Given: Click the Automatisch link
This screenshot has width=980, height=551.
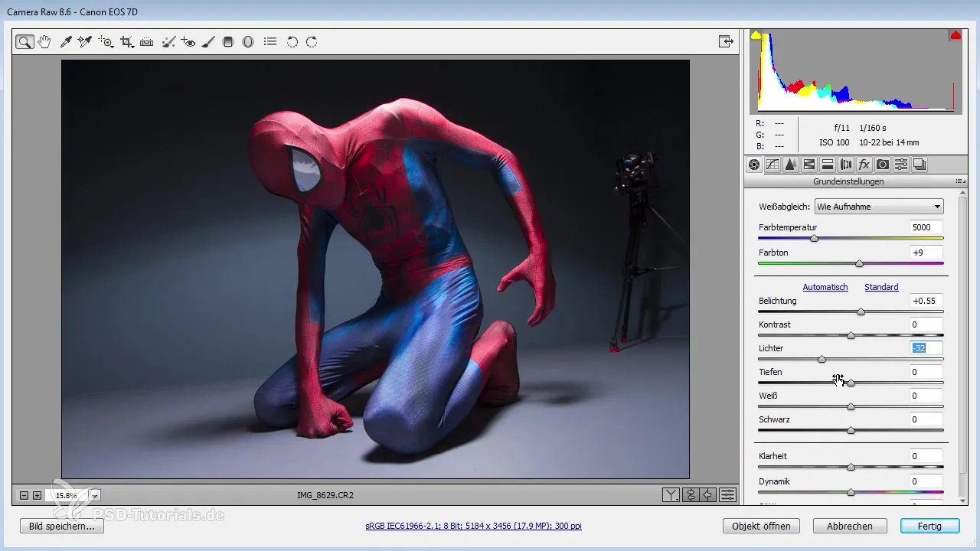Looking at the screenshot, I should tap(825, 287).
